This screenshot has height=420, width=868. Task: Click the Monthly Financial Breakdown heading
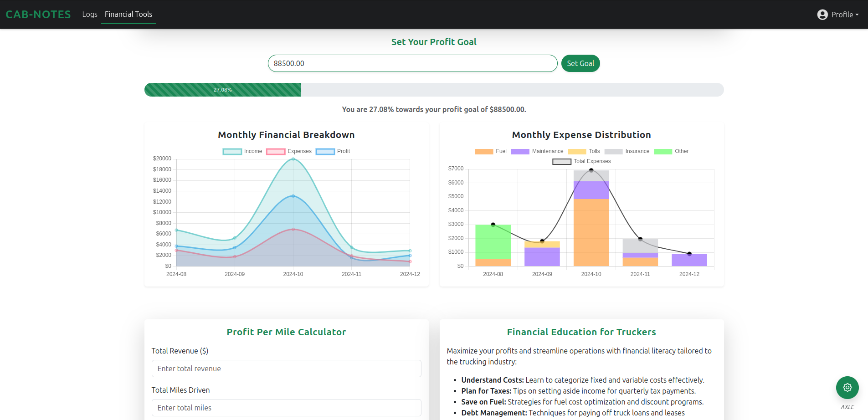click(286, 135)
